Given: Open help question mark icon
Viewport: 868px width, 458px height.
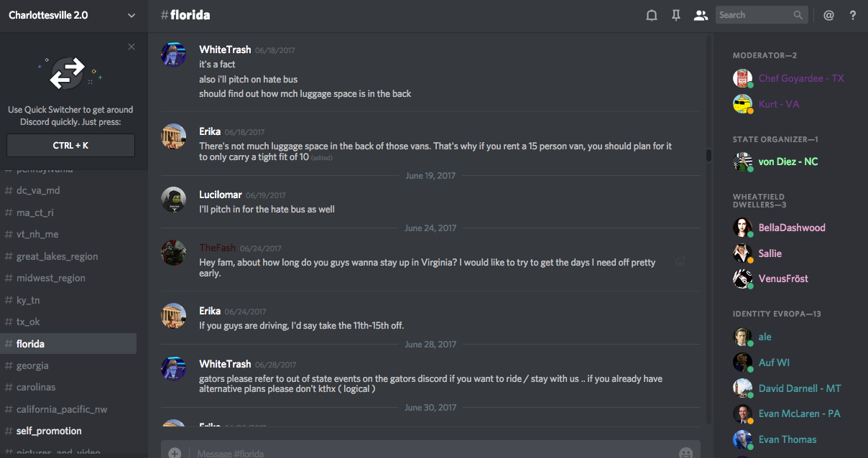Looking at the screenshot, I should (853, 15).
